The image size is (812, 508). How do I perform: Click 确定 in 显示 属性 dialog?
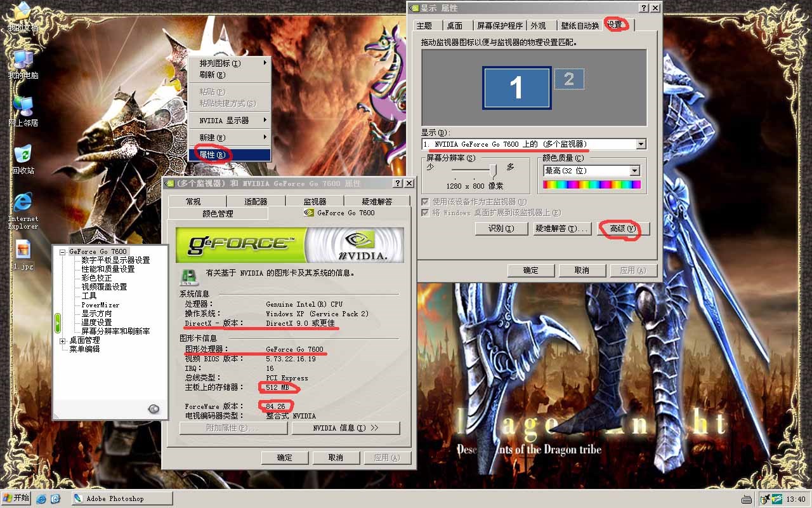[531, 271]
